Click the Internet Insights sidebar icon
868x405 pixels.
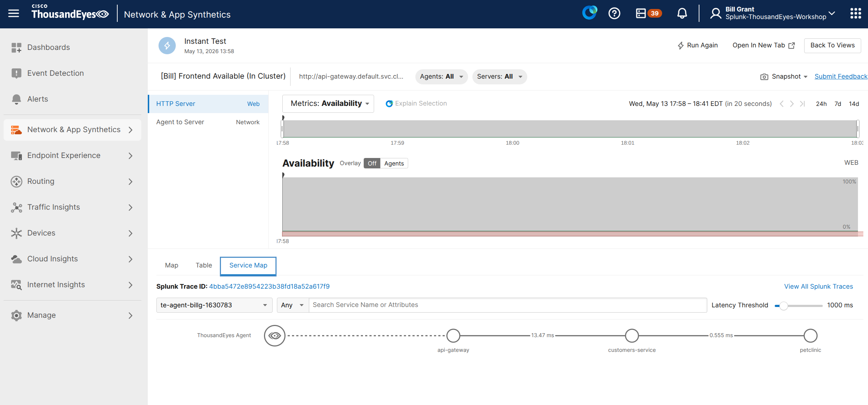16,285
